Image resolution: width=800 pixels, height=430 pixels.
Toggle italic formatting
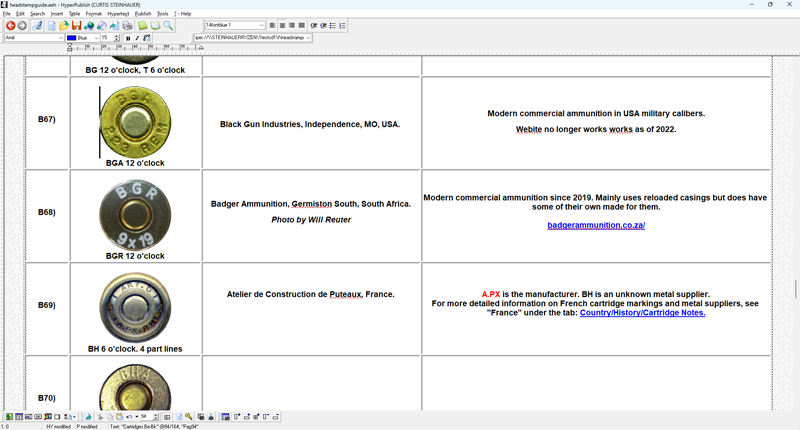[137, 38]
